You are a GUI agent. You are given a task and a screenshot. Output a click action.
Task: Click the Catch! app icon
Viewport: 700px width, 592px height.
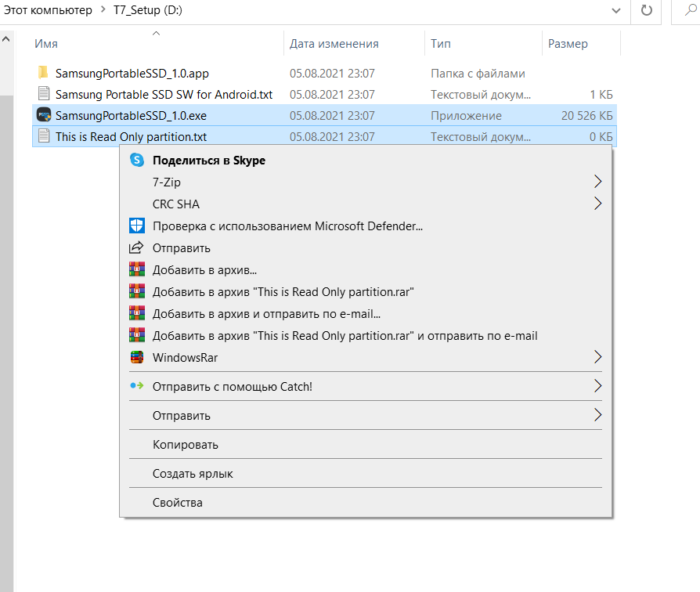137,386
